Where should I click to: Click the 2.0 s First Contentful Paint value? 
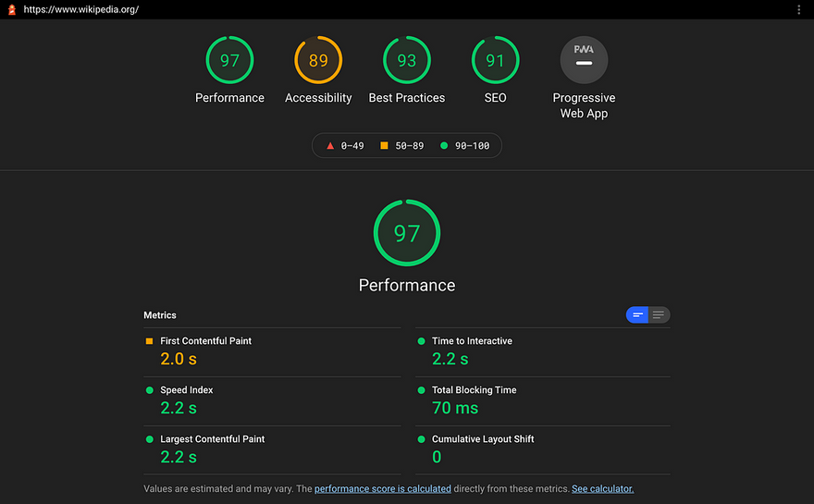[179, 359]
